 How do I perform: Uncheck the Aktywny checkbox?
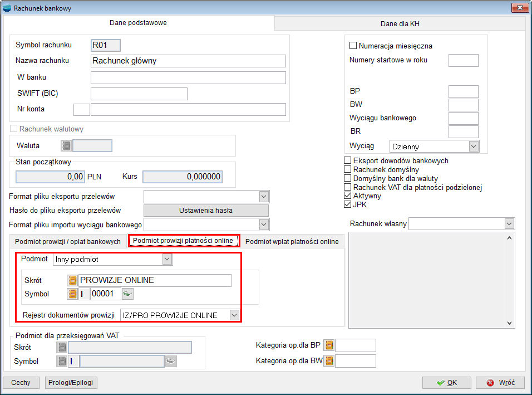348,196
